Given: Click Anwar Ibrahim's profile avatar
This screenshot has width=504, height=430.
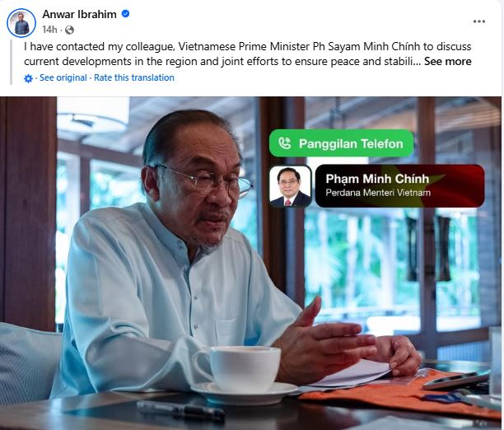Looking at the screenshot, I should coord(21,23).
